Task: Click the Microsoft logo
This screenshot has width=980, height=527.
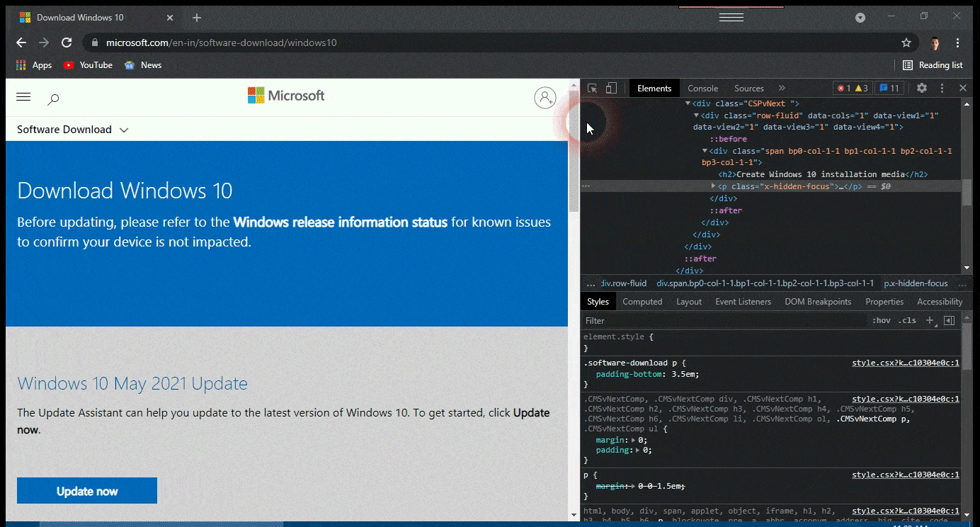Action: pos(286,96)
